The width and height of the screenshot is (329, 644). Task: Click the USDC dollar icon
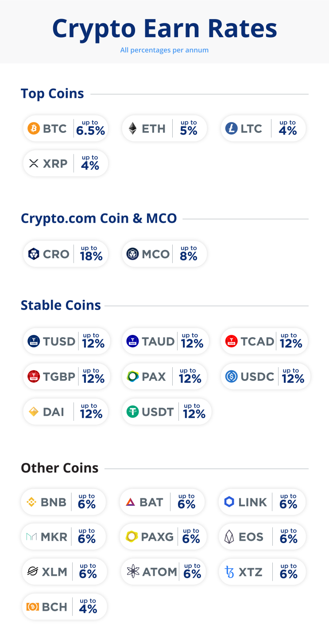coord(231,376)
